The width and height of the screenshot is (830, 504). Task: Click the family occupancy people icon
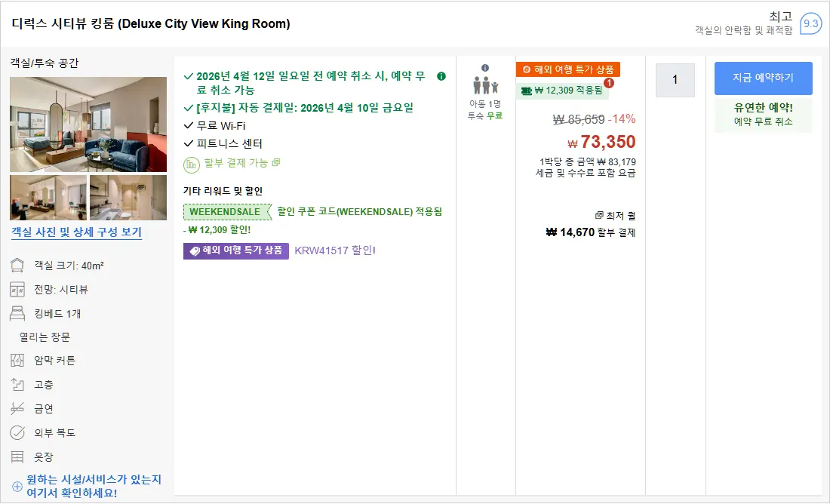pyautogui.click(x=485, y=85)
